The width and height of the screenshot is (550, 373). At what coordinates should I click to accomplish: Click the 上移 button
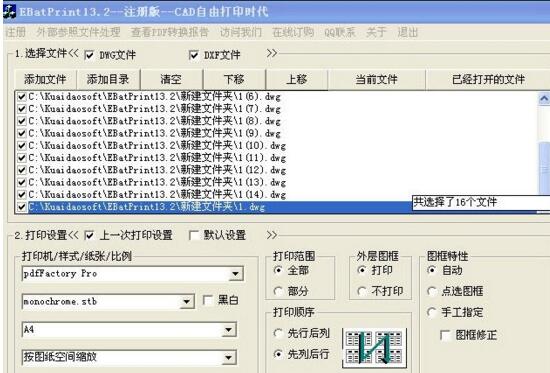click(297, 79)
